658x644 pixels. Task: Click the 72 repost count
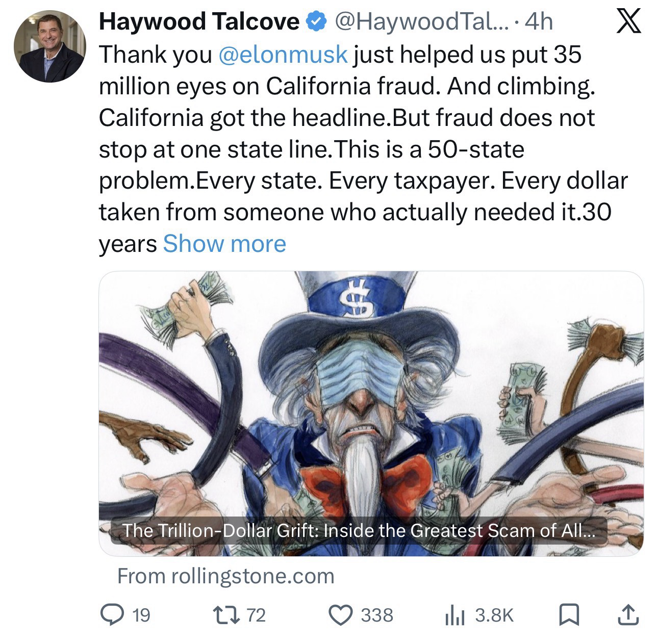click(x=257, y=615)
